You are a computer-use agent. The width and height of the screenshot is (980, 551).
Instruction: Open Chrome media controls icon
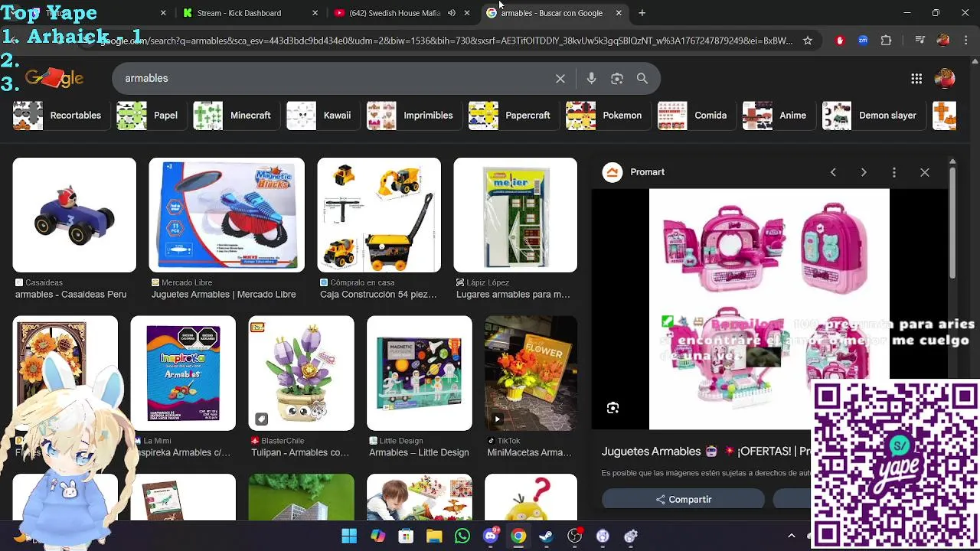pyautogui.click(x=921, y=41)
